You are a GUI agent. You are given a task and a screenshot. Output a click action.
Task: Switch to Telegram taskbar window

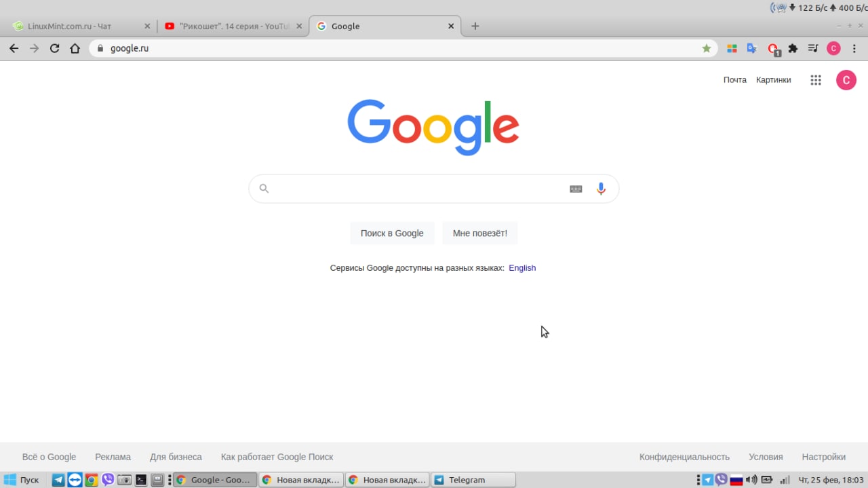point(473,480)
